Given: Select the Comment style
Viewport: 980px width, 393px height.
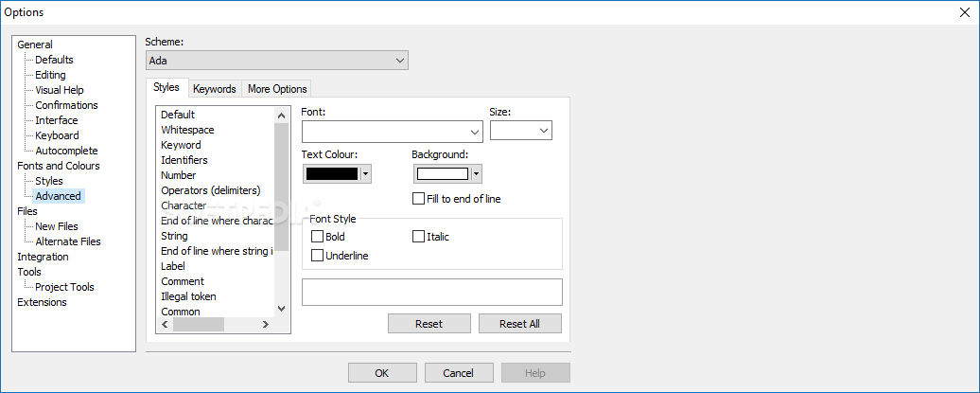Looking at the screenshot, I should [183, 281].
